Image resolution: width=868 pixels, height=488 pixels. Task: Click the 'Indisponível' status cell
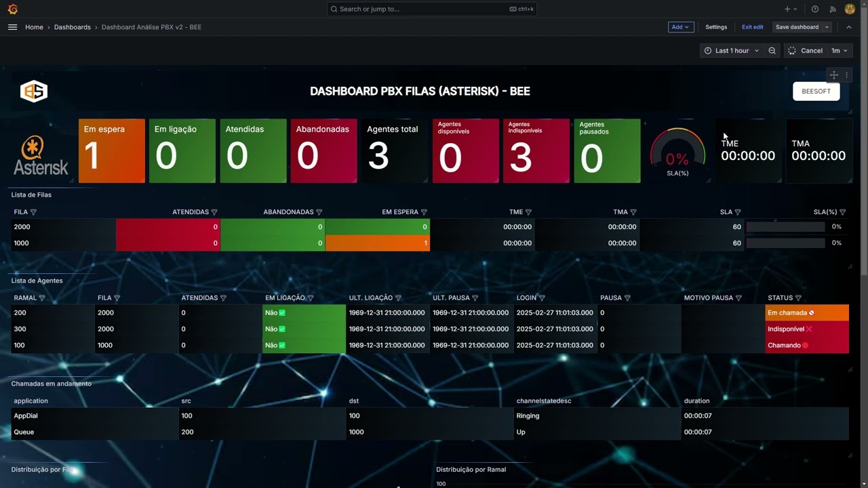tap(807, 329)
